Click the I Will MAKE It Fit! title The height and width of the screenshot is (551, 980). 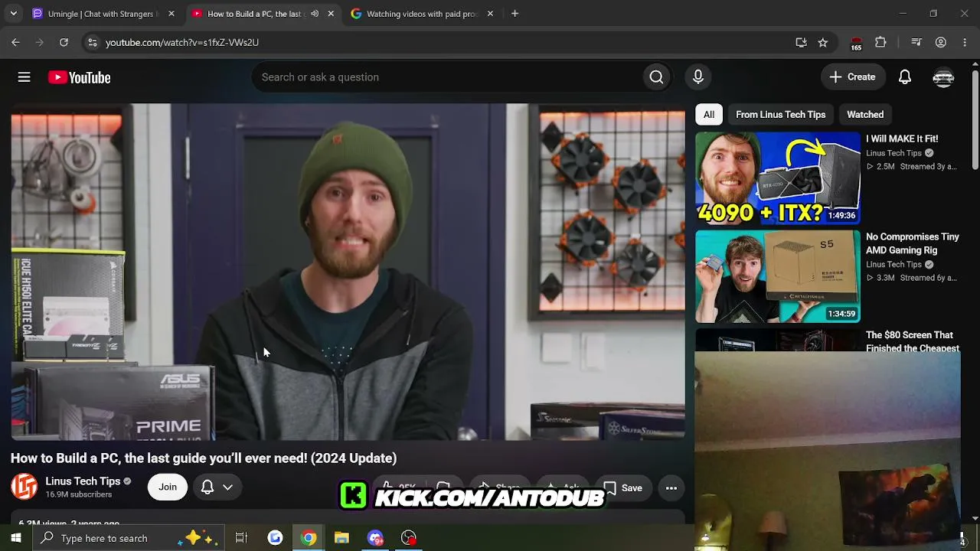(902, 139)
